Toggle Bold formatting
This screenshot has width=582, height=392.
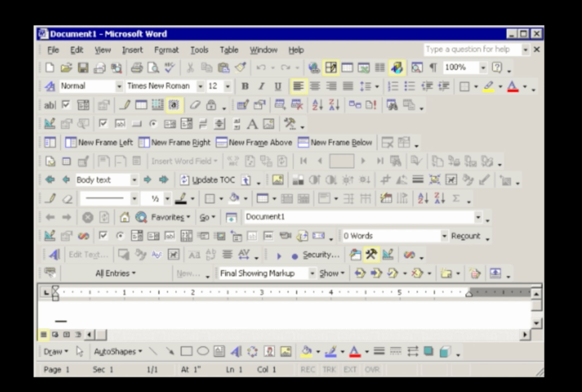pyautogui.click(x=245, y=86)
